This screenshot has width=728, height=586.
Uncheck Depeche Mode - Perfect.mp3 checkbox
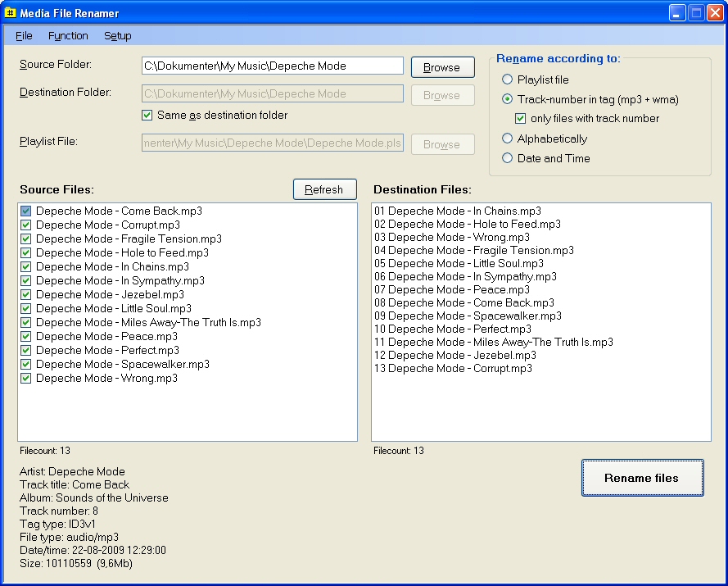26,351
